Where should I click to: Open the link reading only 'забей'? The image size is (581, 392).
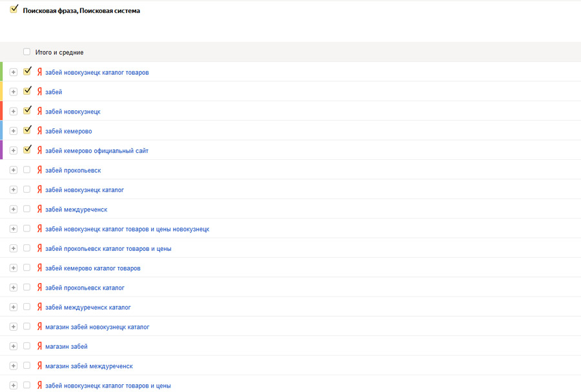click(54, 92)
